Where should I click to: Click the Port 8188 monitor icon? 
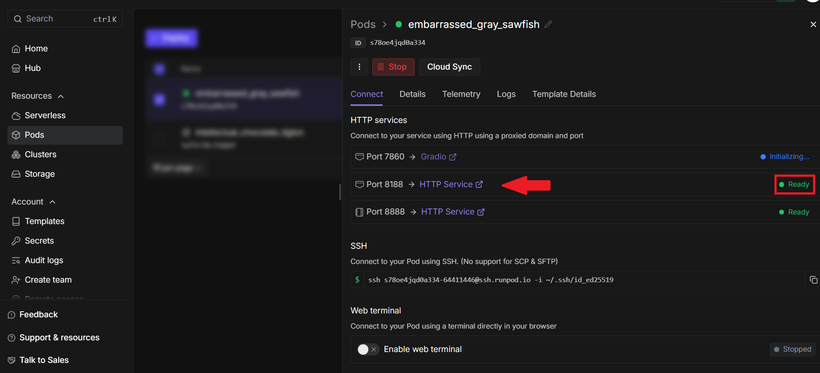[359, 185]
